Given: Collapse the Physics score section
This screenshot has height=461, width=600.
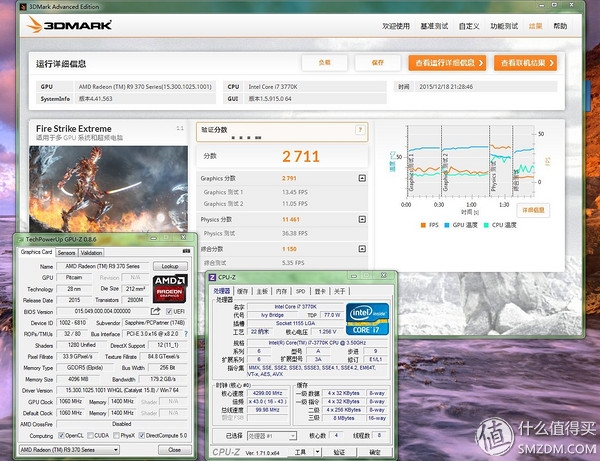Looking at the screenshot, I should 362,219.
